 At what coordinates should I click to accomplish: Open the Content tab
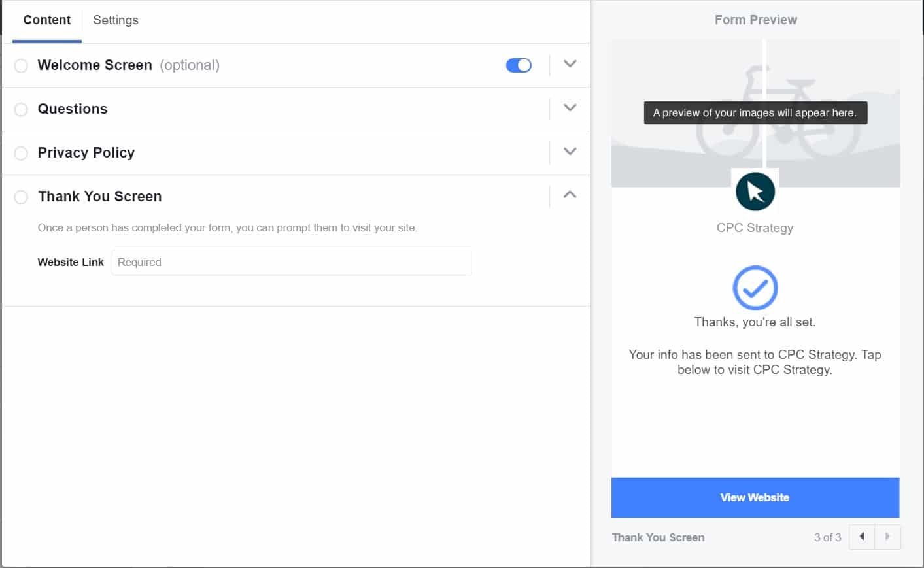[47, 20]
